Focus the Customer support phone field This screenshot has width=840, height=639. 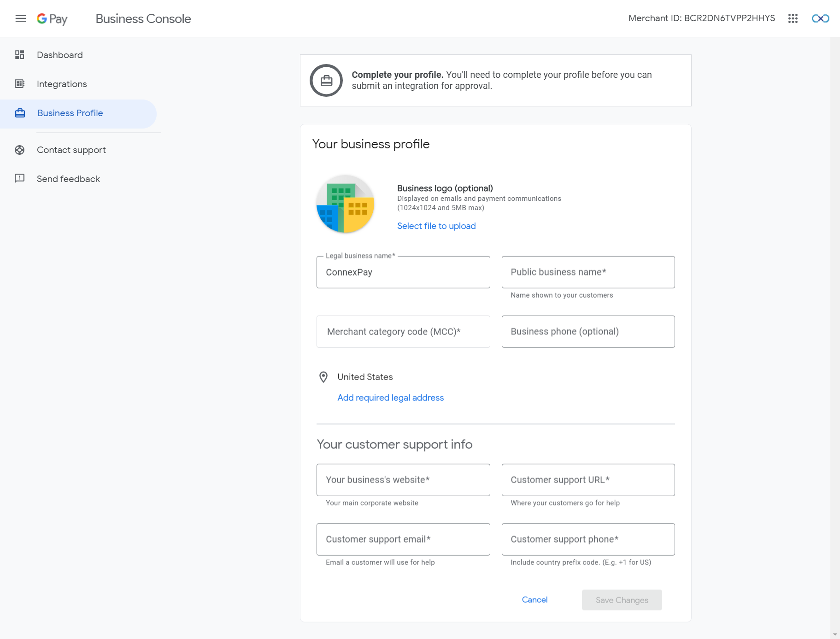pyautogui.click(x=588, y=539)
